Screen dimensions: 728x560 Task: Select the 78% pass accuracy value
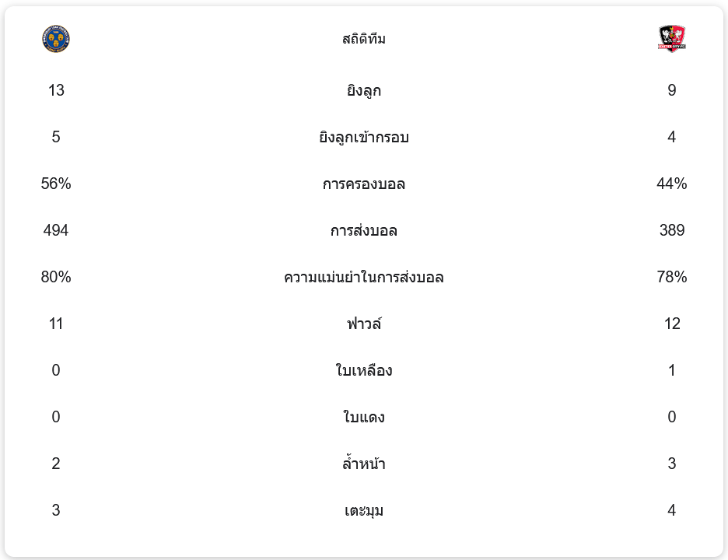point(672,278)
